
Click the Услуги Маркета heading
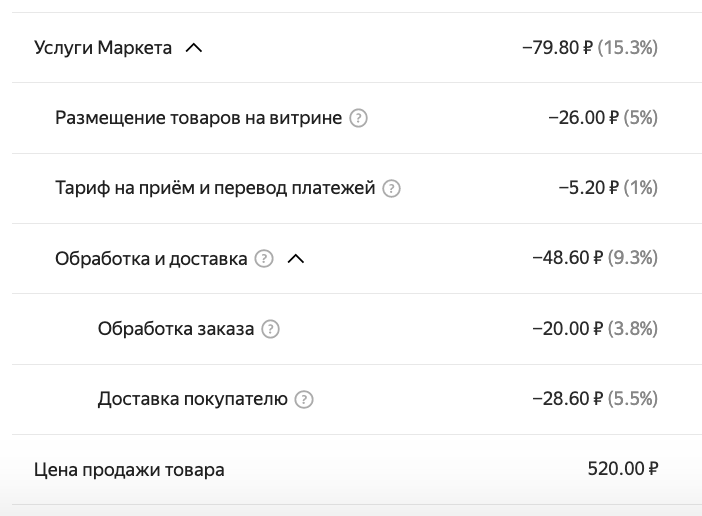click(x=103, y=47)
